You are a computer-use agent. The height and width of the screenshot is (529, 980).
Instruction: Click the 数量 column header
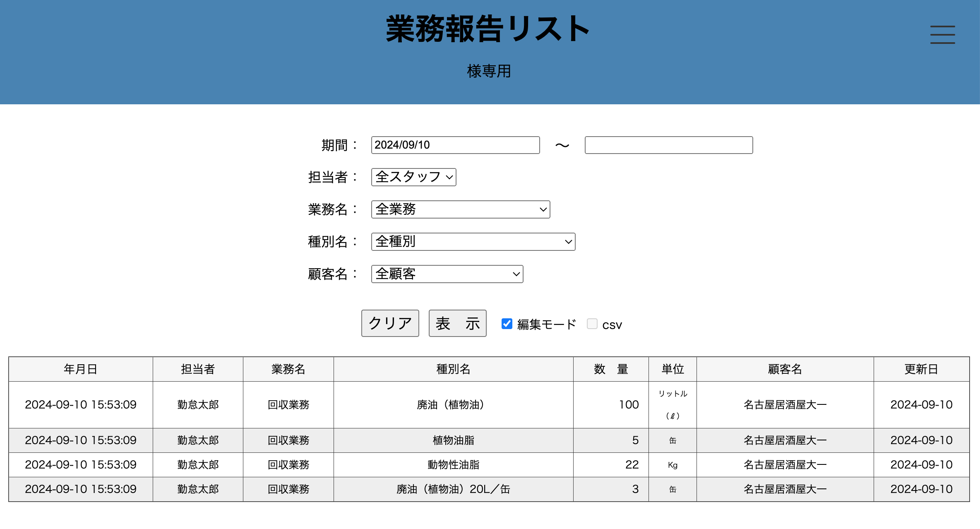pos(611,369)
